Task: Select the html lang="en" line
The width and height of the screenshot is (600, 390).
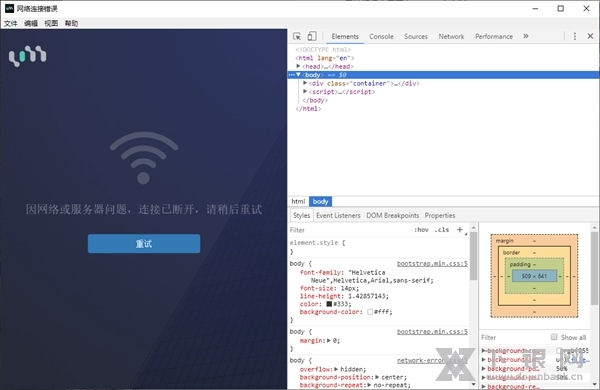Action: pos(324,58)
